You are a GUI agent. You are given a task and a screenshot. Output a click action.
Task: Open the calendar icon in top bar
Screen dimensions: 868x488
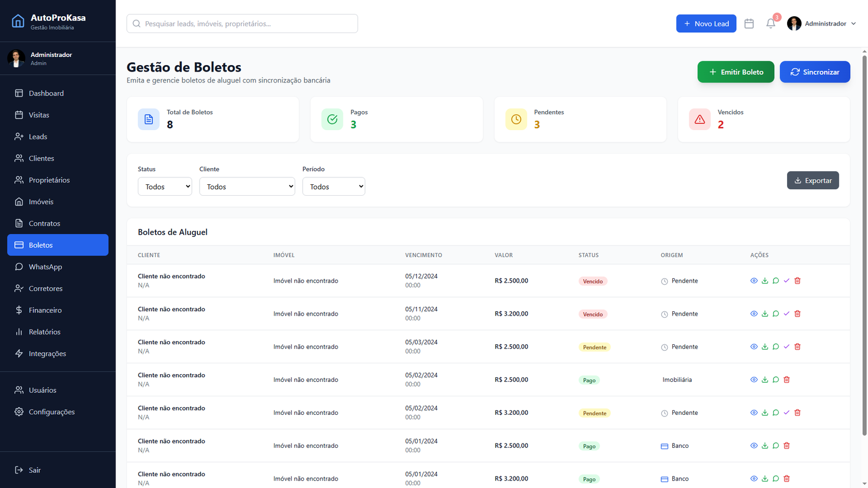749,24
